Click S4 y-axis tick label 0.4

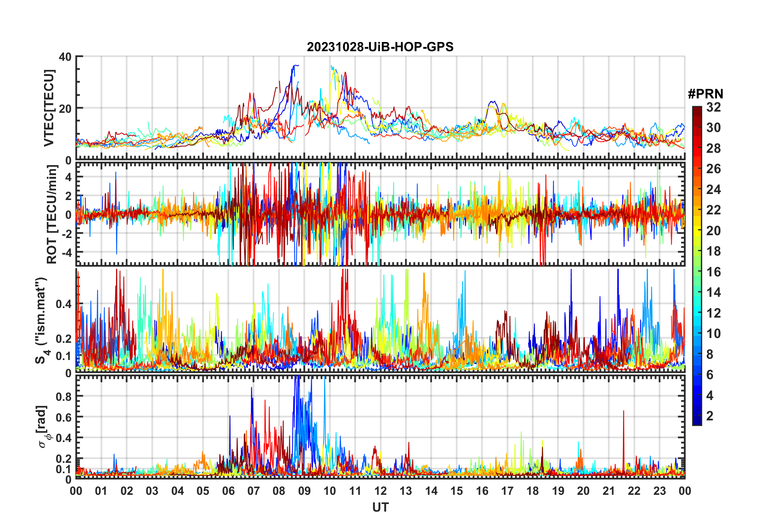pyautogui.click(x=63, y=304)
